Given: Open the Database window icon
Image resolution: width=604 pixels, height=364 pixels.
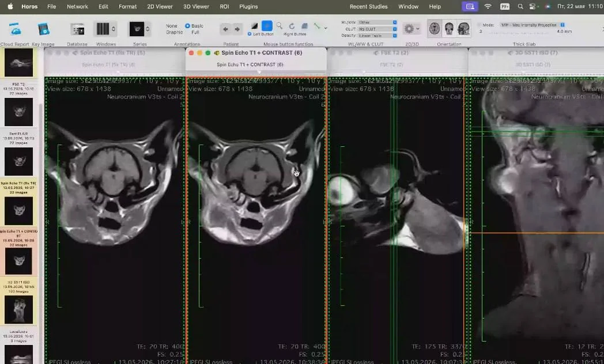Looking at the screenshot, I should [x=77, y=29].
